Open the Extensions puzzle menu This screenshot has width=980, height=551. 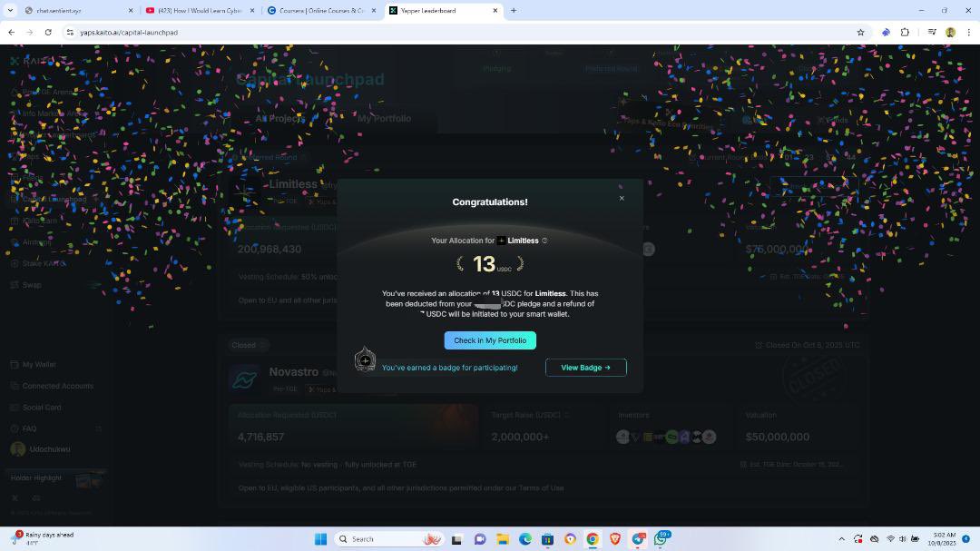click(905, 33)
